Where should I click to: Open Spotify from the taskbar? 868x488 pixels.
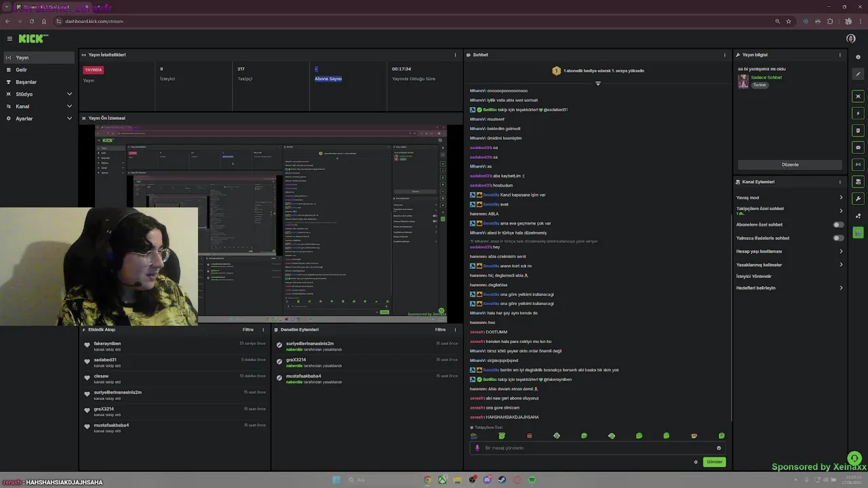[x=532, y=480]
